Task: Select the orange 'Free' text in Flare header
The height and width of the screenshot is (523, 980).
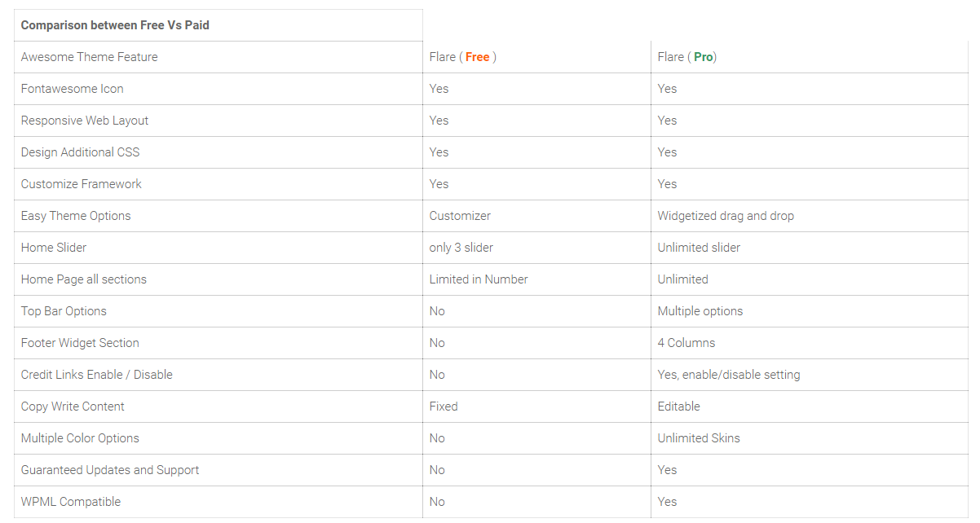Action: (477, 57)
